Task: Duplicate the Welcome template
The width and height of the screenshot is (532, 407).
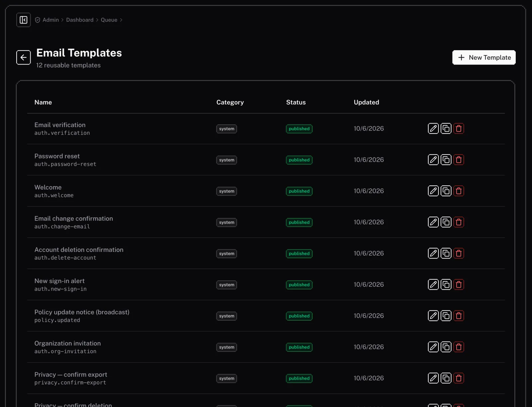Action: [446, 191]
